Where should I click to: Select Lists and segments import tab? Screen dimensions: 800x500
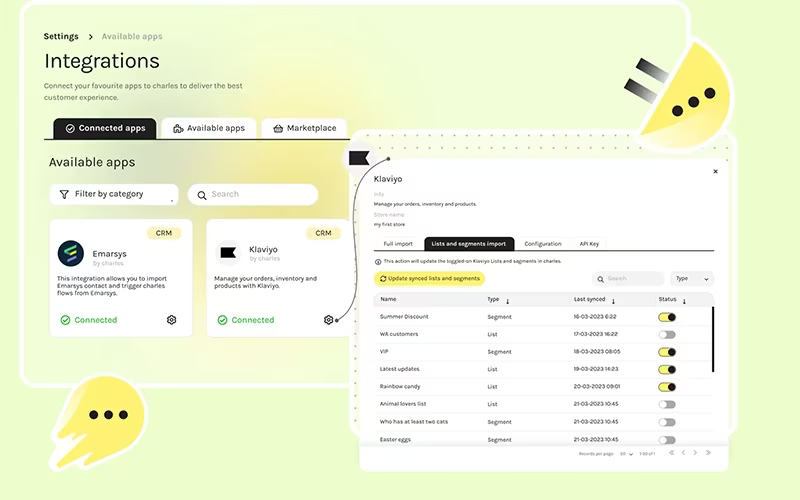(x=469, y=244)
